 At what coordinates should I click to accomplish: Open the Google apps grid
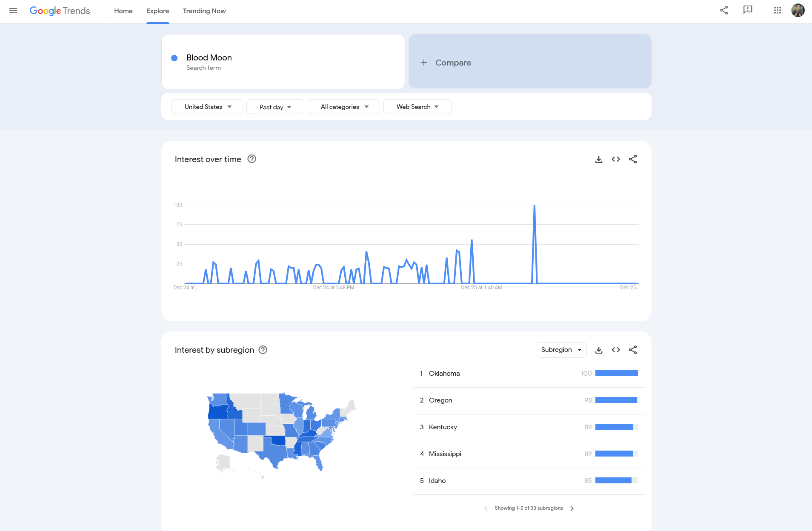coord(778,10)
